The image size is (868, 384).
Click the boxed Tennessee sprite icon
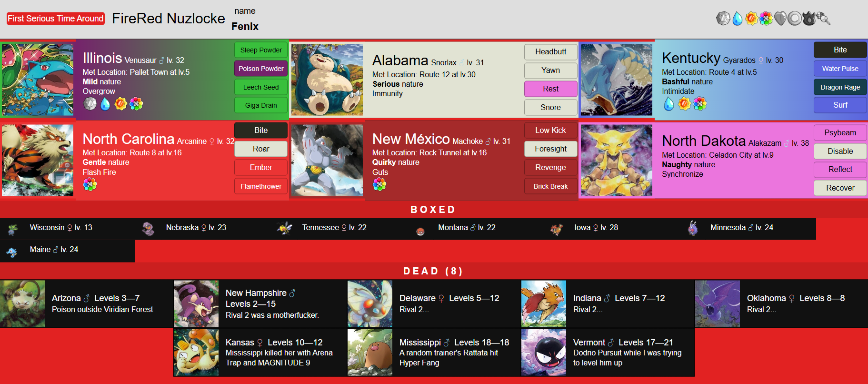(285, 228)
